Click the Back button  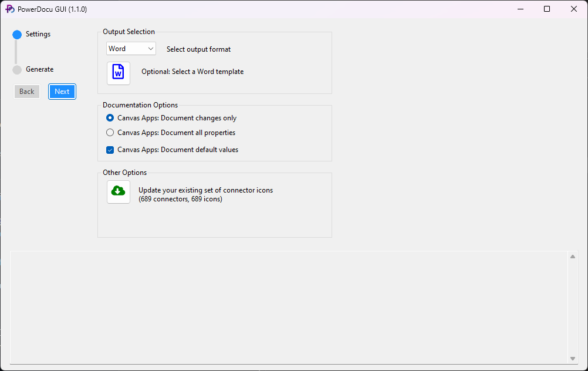27,92
